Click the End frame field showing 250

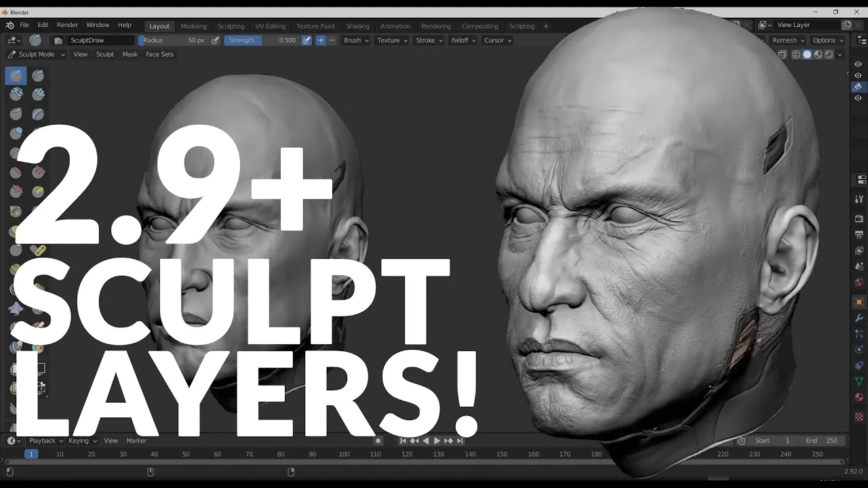(823, 441)
